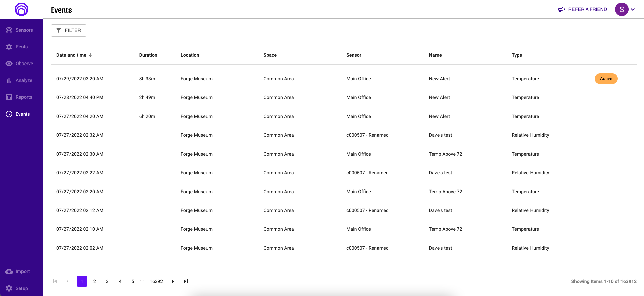Click the Import cloud upload icon

9,271
